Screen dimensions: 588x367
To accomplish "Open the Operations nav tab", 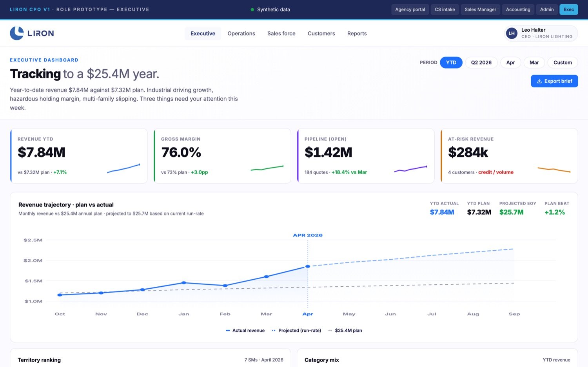I will tap(241, 34).
